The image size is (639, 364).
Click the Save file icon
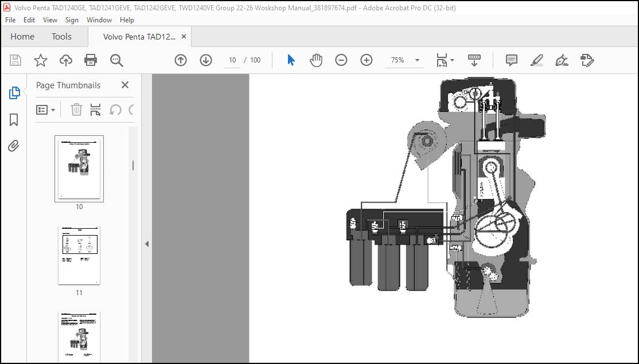coord(15,60)
